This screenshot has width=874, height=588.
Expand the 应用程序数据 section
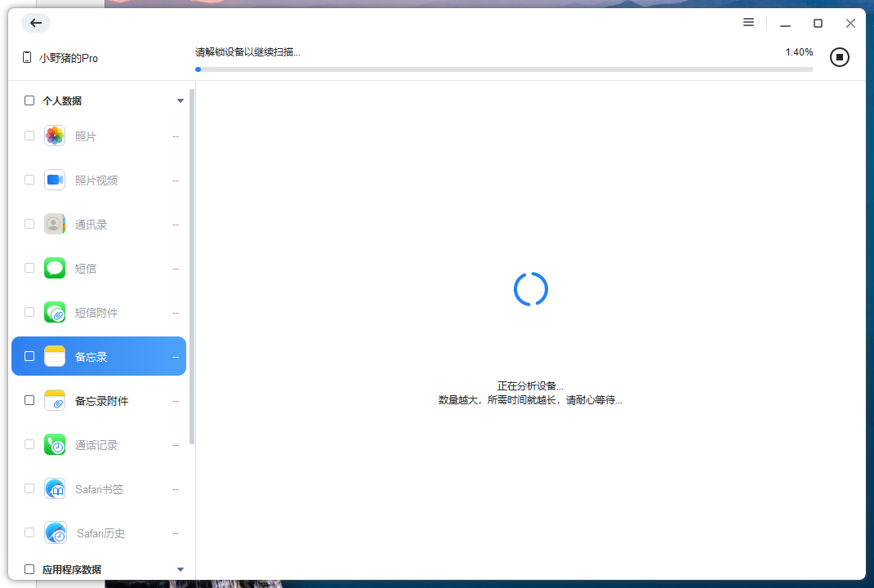(180, 569)
